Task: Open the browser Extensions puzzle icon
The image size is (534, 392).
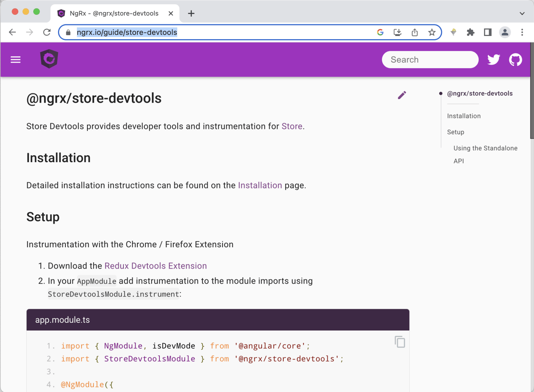Action: 471,33
